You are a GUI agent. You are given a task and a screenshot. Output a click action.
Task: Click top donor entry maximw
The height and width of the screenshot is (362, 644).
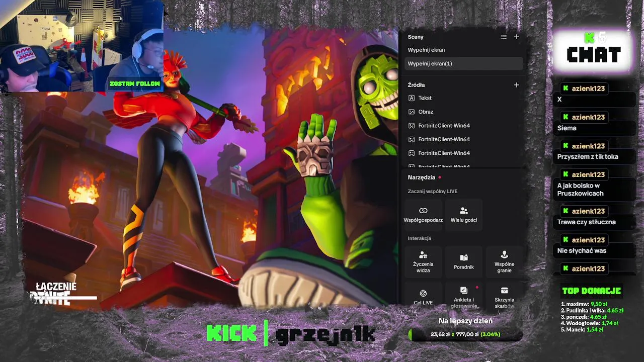(584, 304)
